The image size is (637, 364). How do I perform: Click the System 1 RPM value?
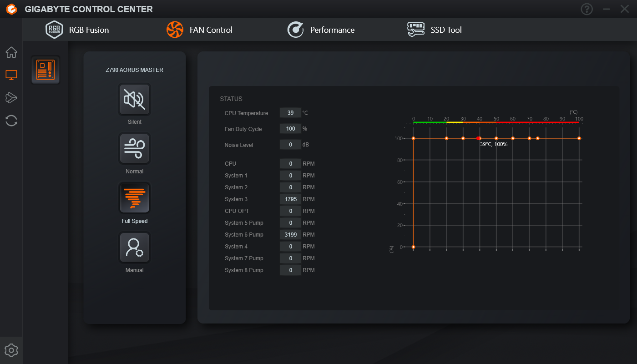click(290, 176)
